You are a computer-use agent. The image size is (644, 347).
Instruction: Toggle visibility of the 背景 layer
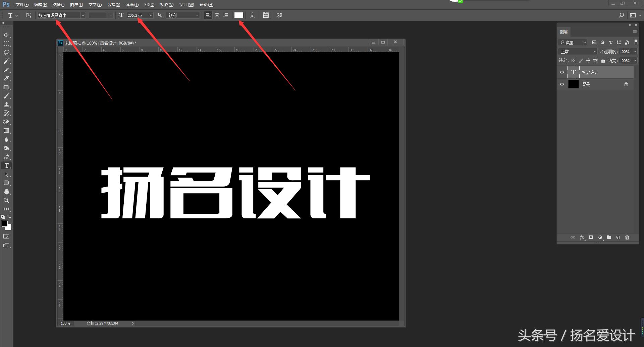[562, 84]
